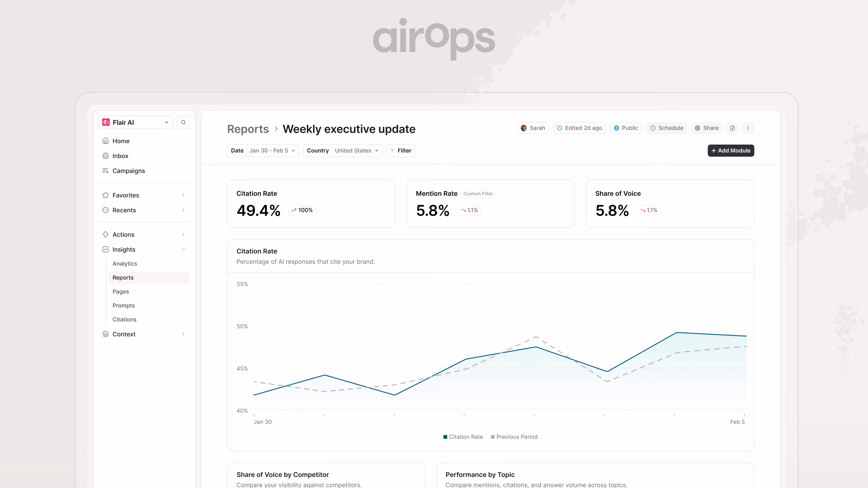Open Citations under Insights
Image resolution: width=868 pixels, height=488 pixels.
149,320
